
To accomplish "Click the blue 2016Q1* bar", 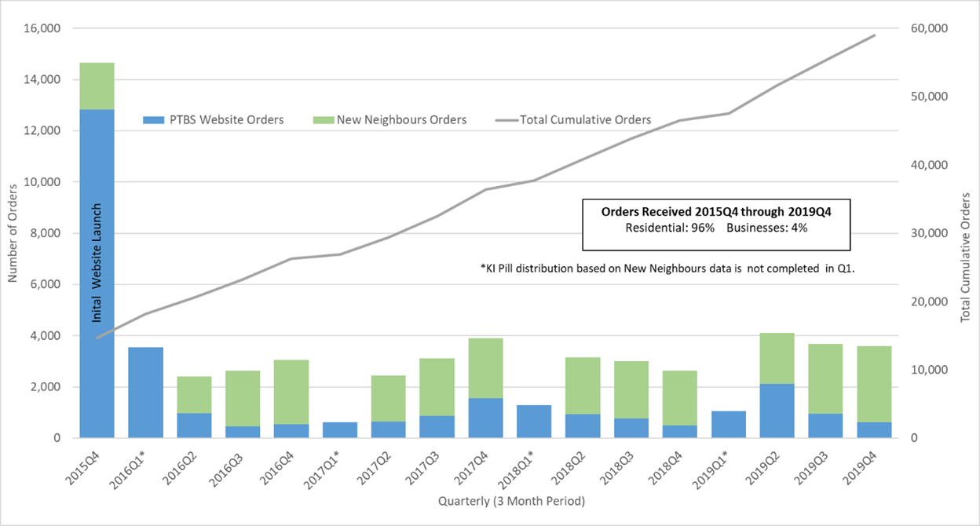I will pos(145,392).
